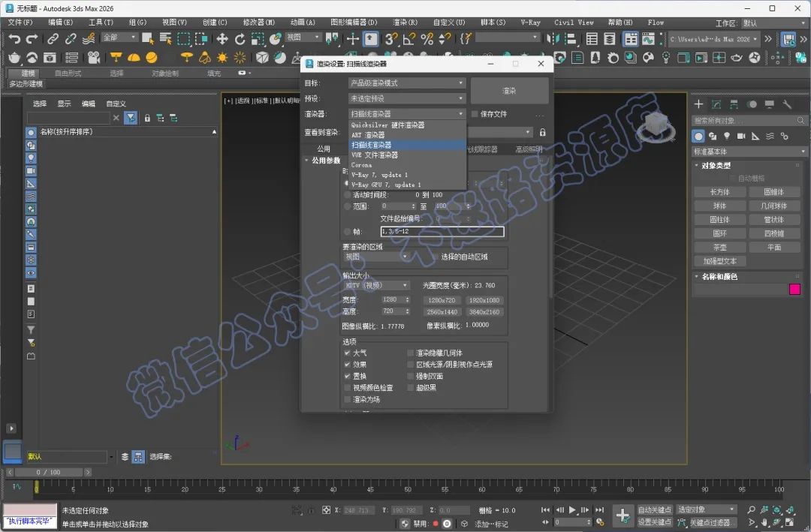Check the 保存文件 checkbox
The width and height of the screenshot is (811, 532).
pyautogui.click(x=475, y=114)
